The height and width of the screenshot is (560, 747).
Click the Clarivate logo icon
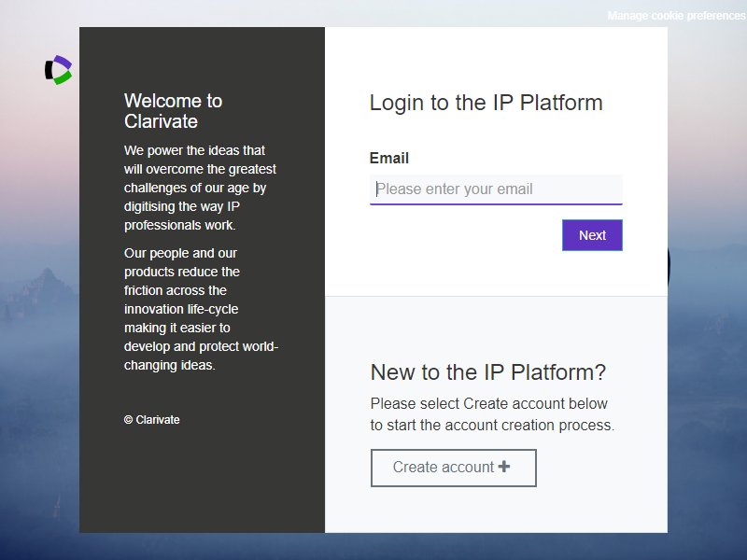click(x=58, y=70)
